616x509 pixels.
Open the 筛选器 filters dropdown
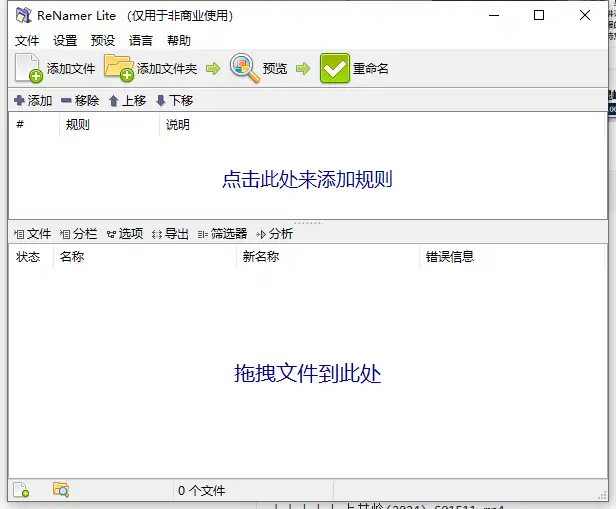pyautogui.click(x=222, y=234)
